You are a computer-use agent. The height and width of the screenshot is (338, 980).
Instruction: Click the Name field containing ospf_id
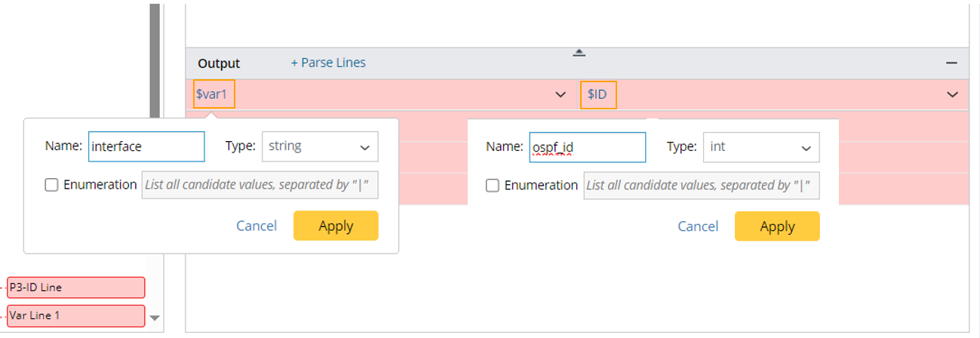pyautogui.click(x=588, y=147)
